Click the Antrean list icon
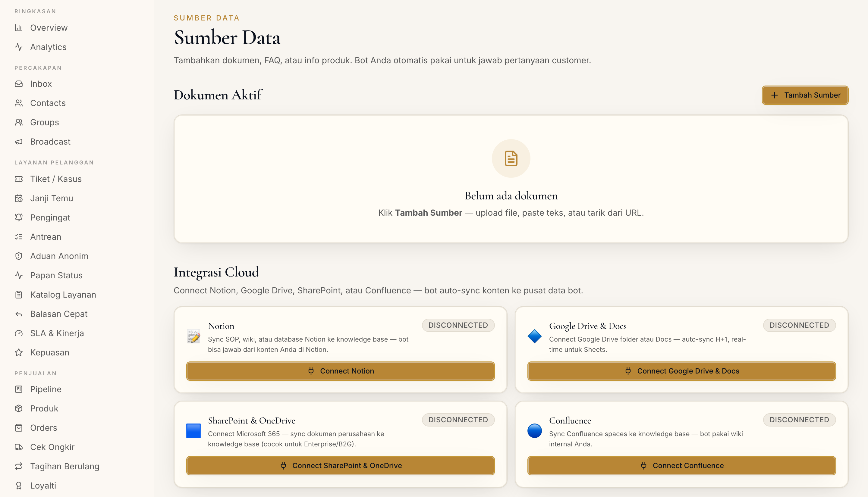Screen dimensions: 868x497 click(19, 237)
